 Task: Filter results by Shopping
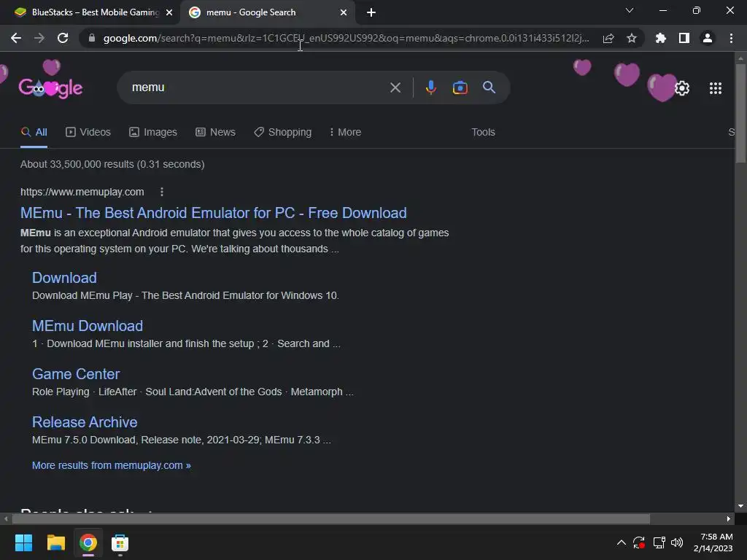coord(283,132)
